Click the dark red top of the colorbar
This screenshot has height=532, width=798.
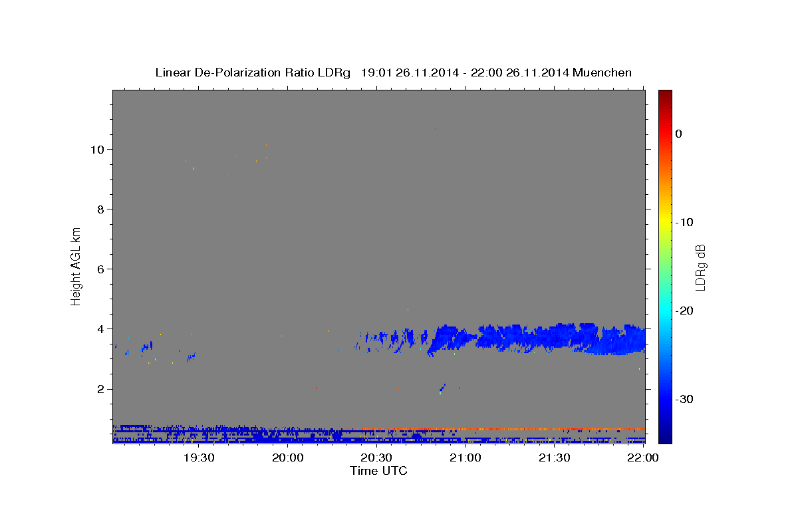pos(665,96)
